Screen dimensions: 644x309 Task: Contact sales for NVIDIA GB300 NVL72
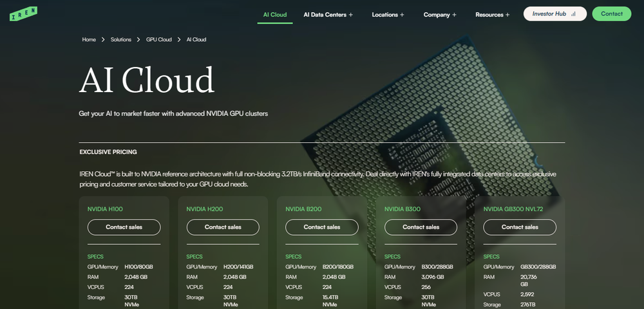point(520,227)
